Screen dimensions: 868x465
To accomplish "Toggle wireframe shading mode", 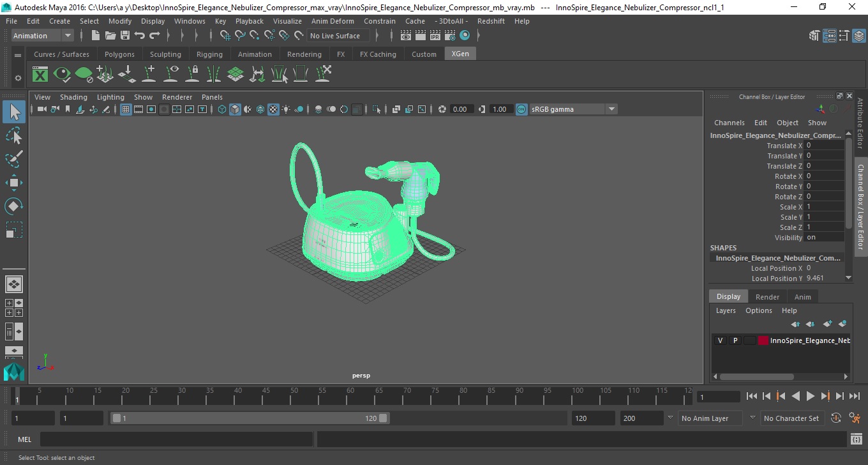I will pyautogui.click(x=222, y=109).
